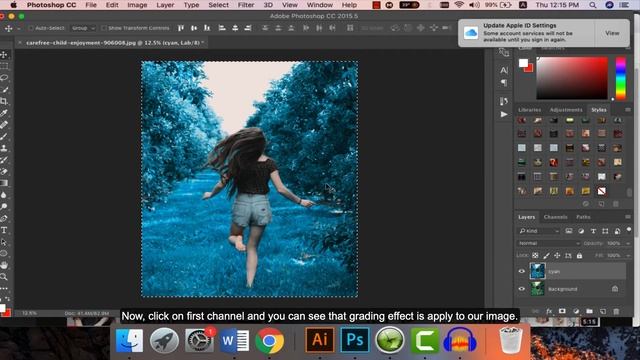Select the Lasso tool

4,78
